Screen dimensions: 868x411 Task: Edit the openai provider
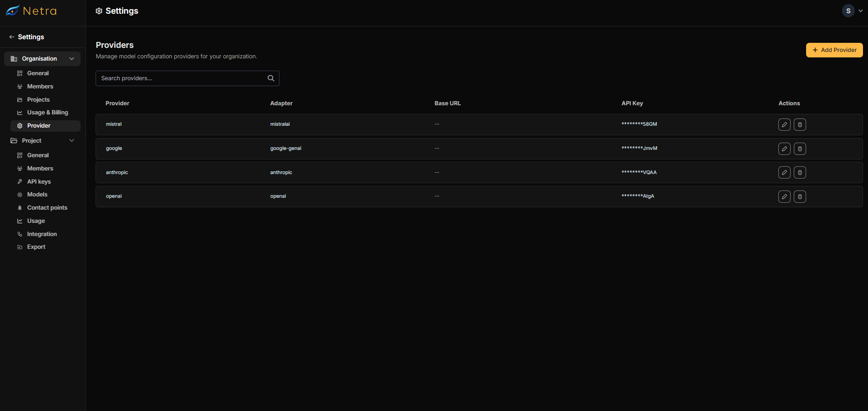pos(784,196)
